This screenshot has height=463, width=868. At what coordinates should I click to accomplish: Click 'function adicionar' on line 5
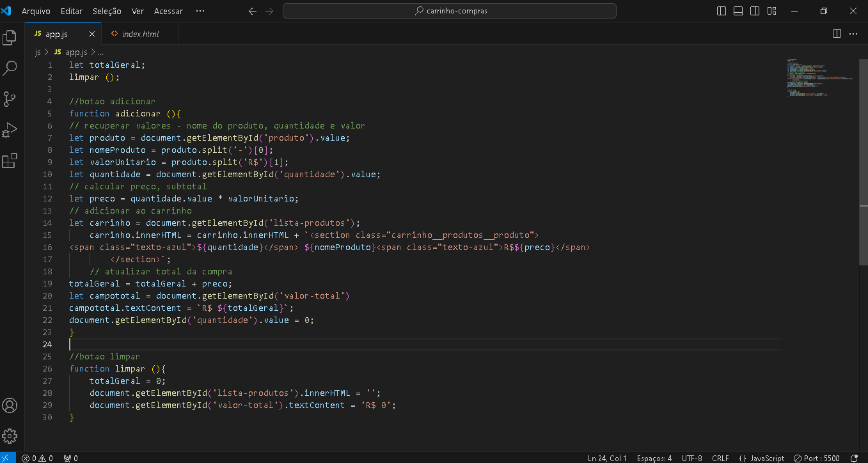click(115, 113)
